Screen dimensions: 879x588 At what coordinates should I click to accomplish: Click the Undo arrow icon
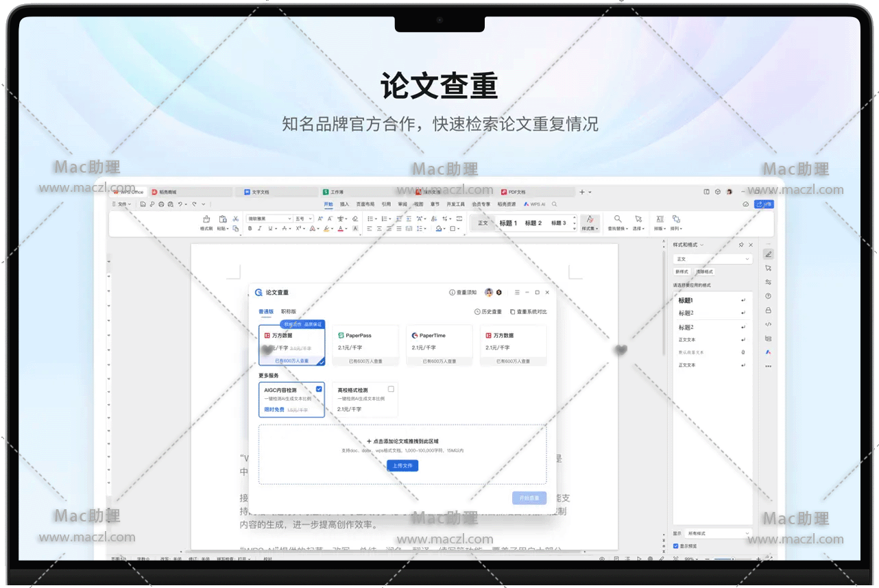point(180,204)
